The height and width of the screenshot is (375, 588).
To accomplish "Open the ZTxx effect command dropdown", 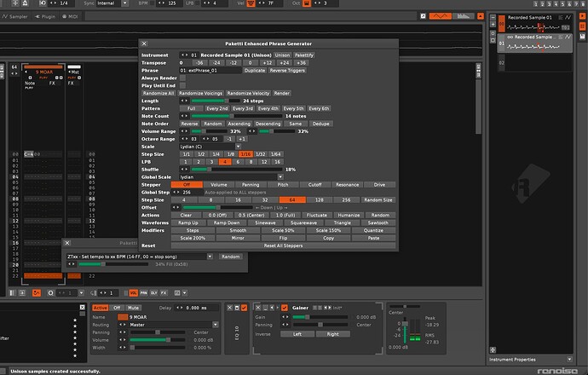I will click(x=140, y=257).
